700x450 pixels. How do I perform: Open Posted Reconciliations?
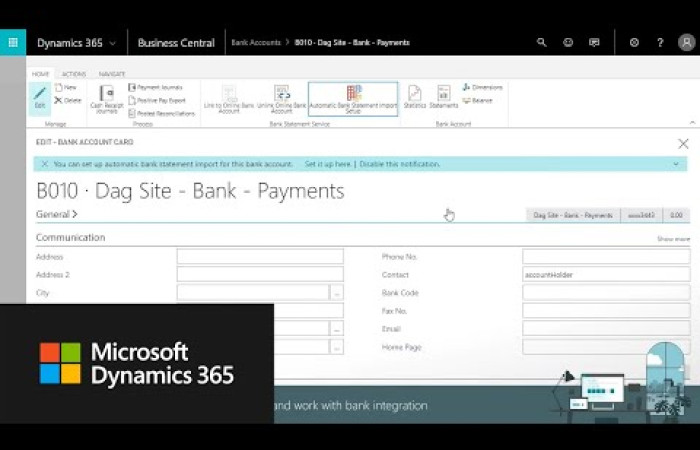point(162,113)
